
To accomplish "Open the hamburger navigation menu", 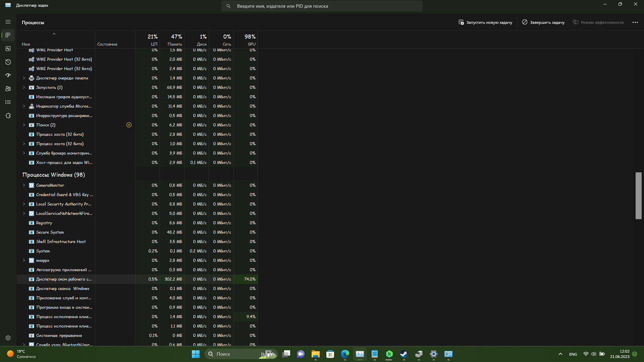I will tap(8, 22).
